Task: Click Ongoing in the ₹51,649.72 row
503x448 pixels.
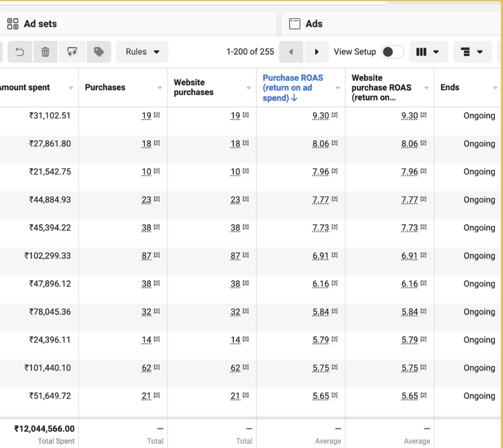Action: pos(479,396)
